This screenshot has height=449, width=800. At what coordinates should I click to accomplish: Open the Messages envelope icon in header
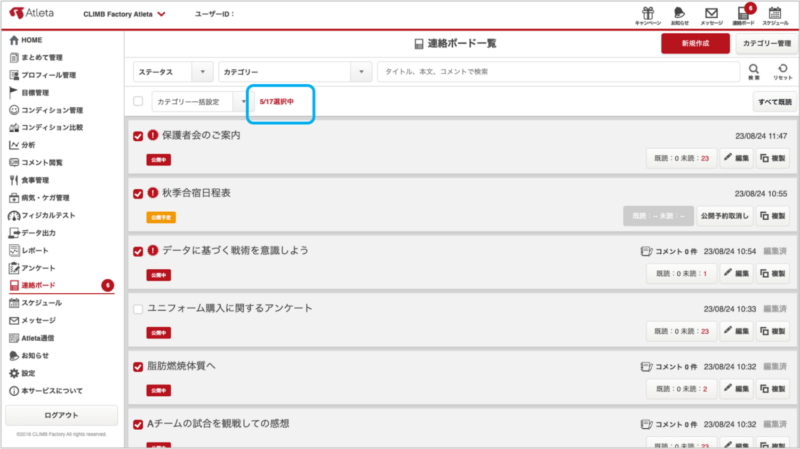pyautogui.click(x=711, y=13)
